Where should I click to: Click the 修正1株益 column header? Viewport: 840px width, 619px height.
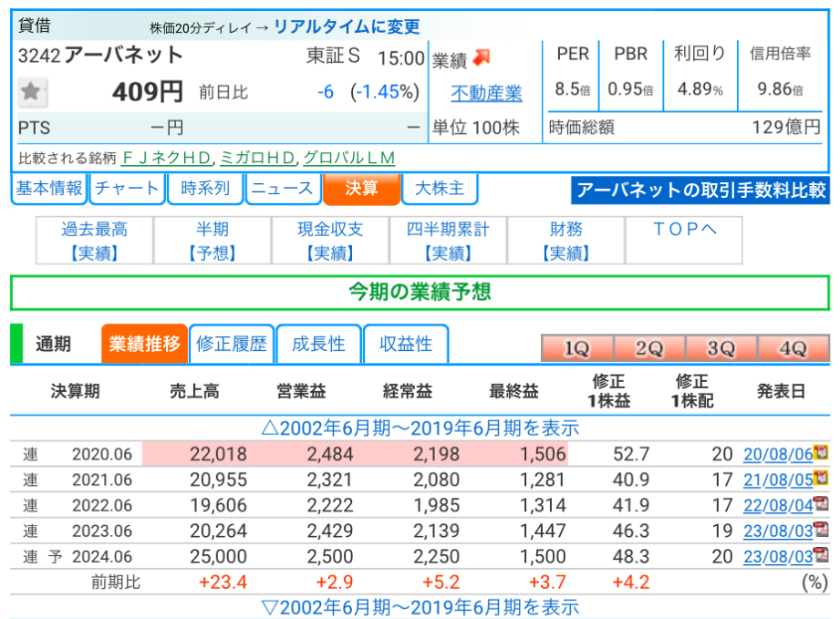[609, 391]
